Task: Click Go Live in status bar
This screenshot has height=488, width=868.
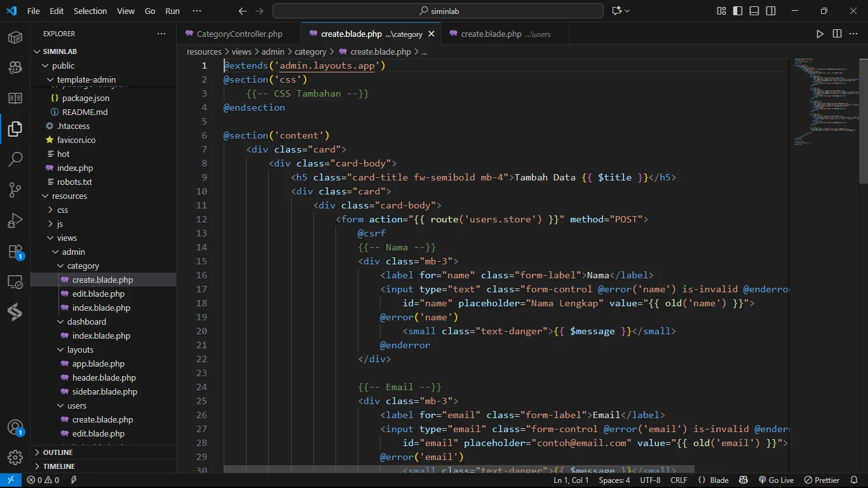Action: pyautogui.click(x=776, y=480)
